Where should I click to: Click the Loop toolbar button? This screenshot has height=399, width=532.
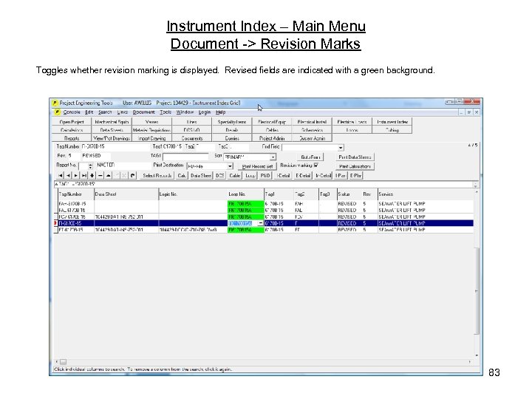pyautogui.click(x=250, y=175)
